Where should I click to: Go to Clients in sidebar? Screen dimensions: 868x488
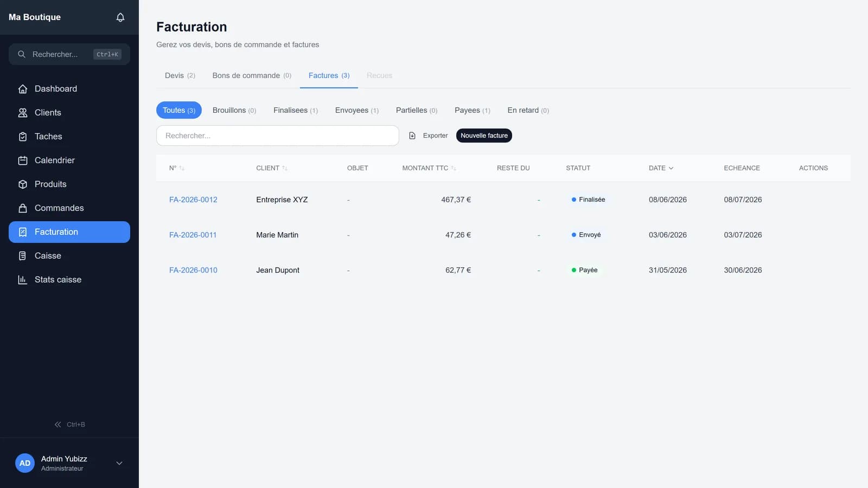pos(69,113)
